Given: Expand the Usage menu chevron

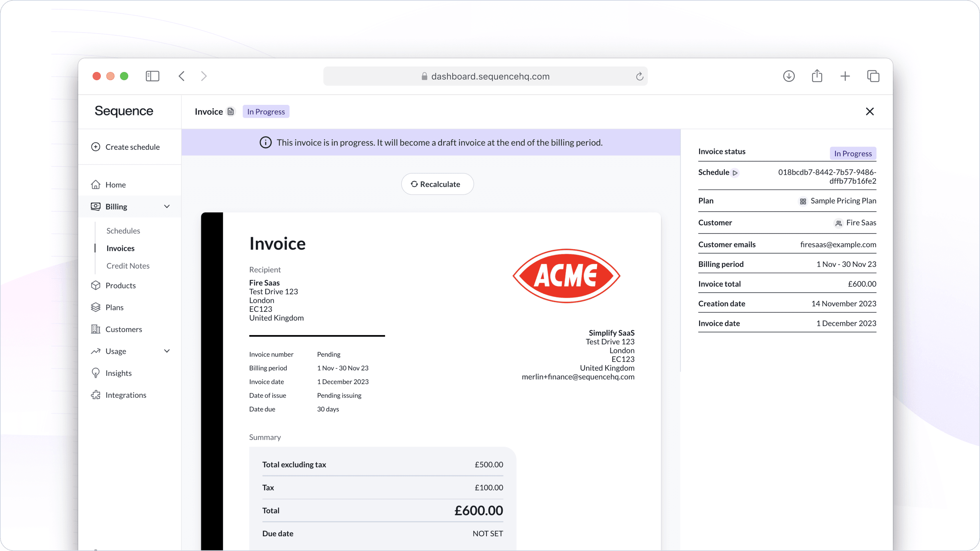Looking at the screenshot, I should 167,351.
